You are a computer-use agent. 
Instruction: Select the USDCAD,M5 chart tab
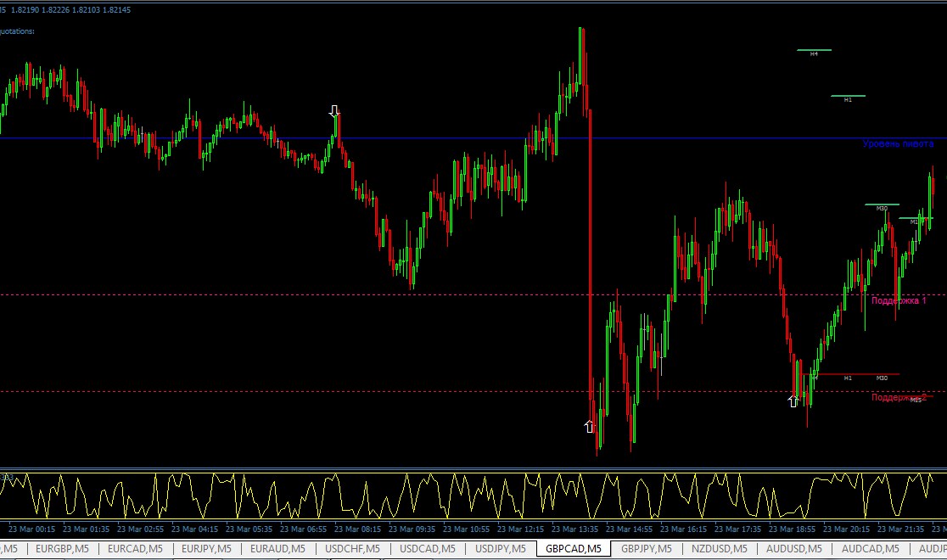tap(427, 548)
